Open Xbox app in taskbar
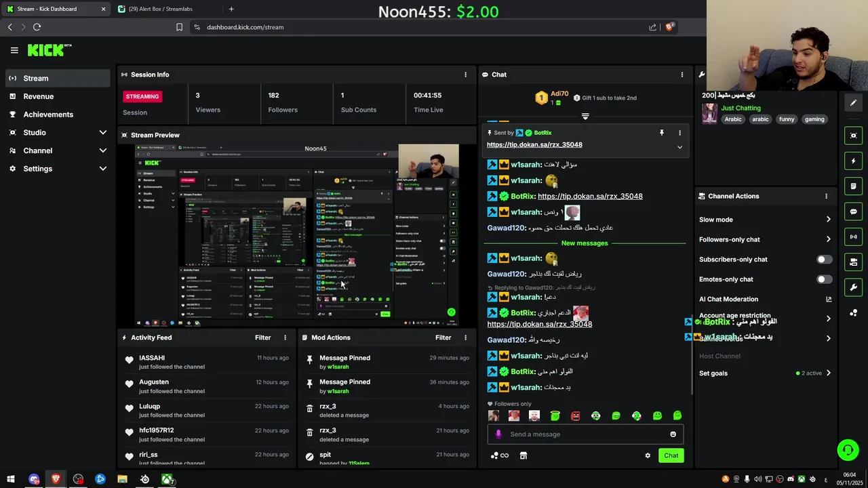Screen dimensions: 868x488 pyautogui.click(x=167, y=479)
